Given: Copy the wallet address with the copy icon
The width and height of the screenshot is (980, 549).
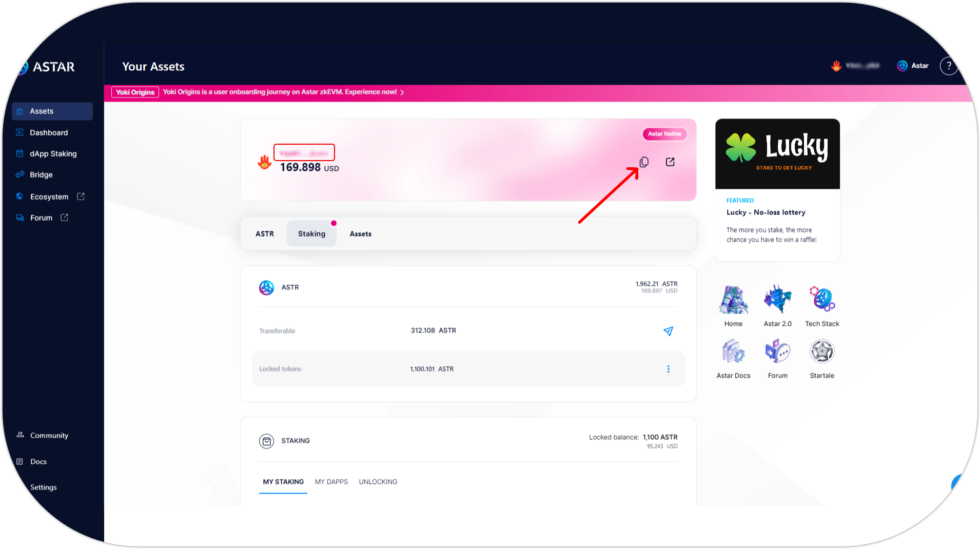Looking at the screenshot, I should point(644,162).
